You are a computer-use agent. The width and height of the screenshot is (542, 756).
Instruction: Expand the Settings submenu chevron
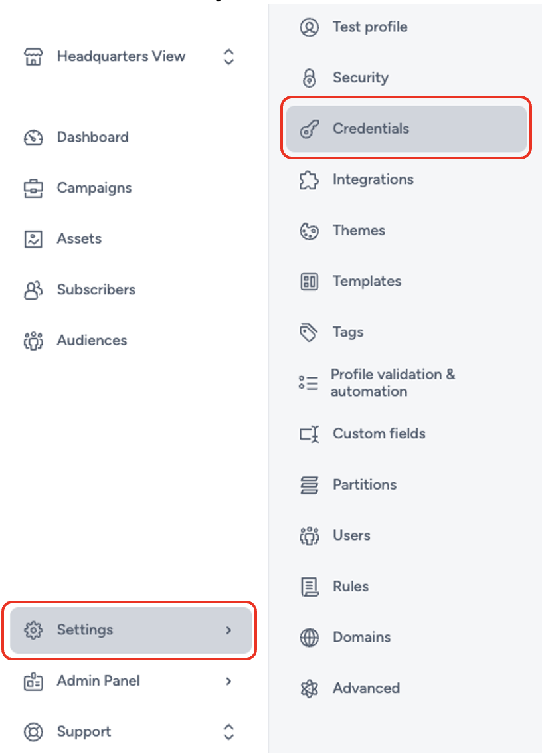(227, 630)
